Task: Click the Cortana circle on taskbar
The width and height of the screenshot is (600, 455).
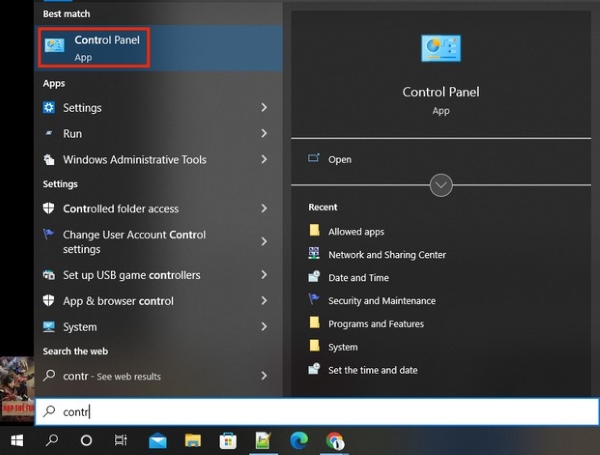Action: tap(86, 440)
